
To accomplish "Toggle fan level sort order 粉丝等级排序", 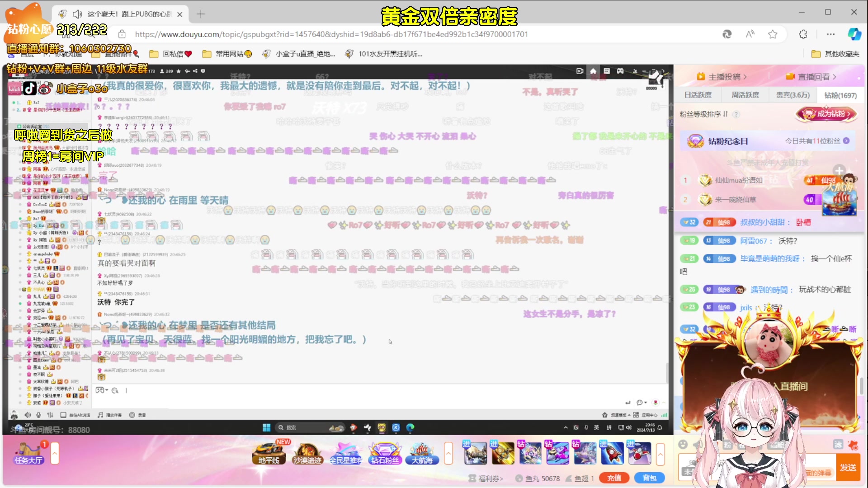I will click(x=703, y=114).
